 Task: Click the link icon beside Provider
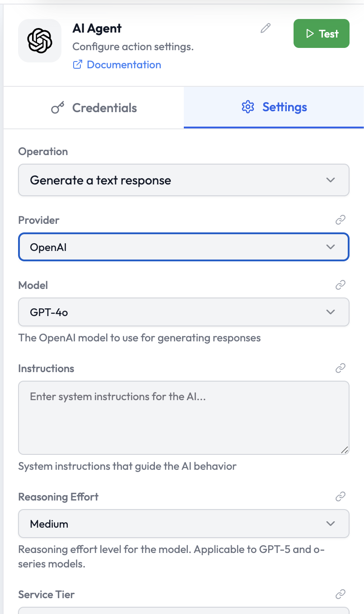341,220
